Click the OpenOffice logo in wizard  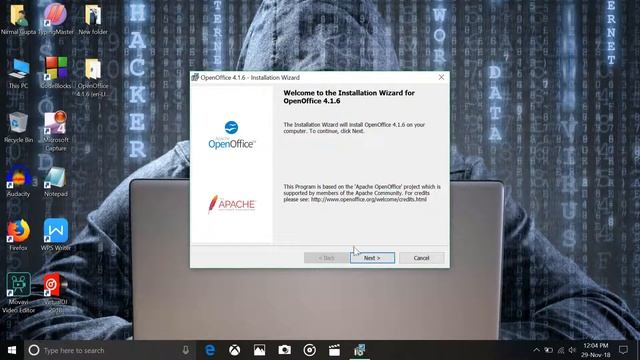[x=231, y=135]
